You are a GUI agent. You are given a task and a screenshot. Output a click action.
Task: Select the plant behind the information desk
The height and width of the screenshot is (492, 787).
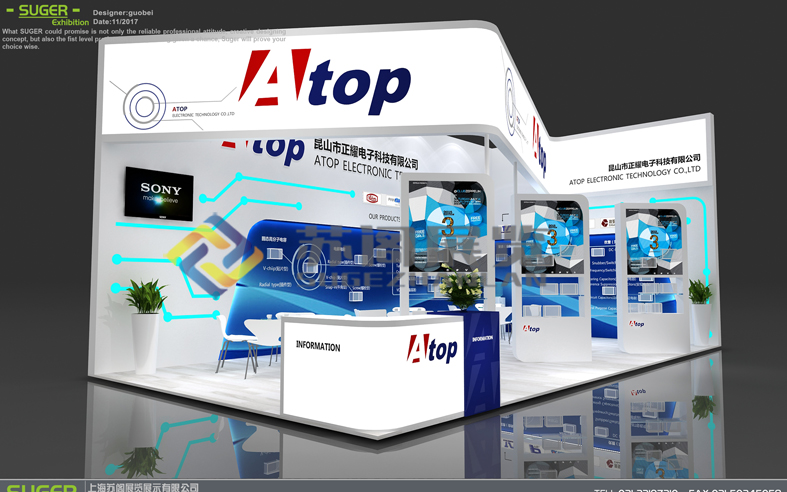pos(461,290)
